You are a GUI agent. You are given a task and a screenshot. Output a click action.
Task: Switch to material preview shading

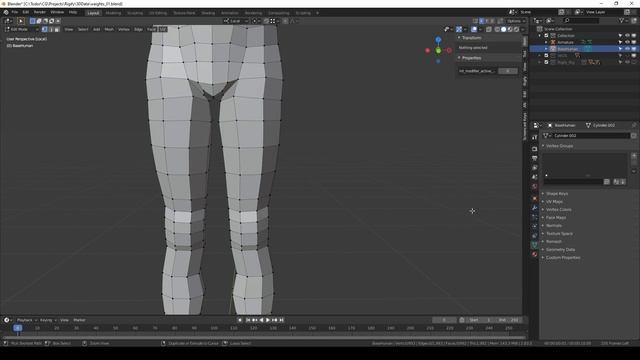click(x=510, y=29)
